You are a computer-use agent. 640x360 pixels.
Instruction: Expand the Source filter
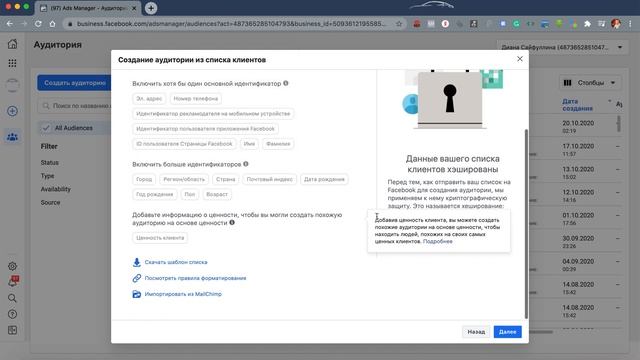50,202
